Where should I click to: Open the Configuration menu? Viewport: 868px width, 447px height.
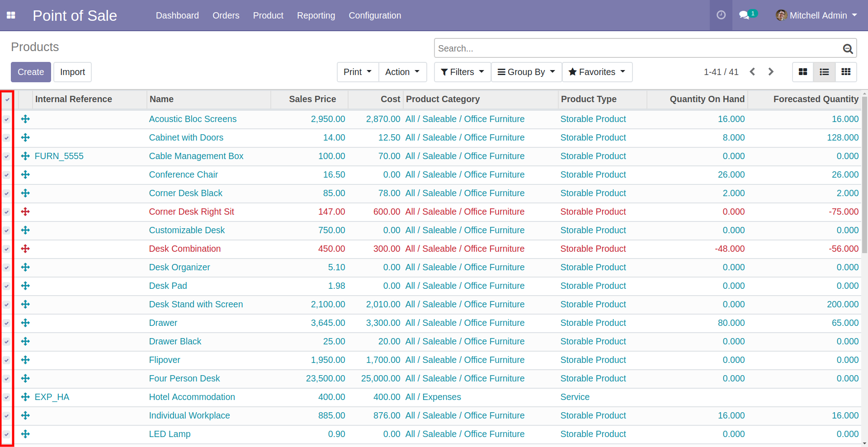(x=374, y=15)
